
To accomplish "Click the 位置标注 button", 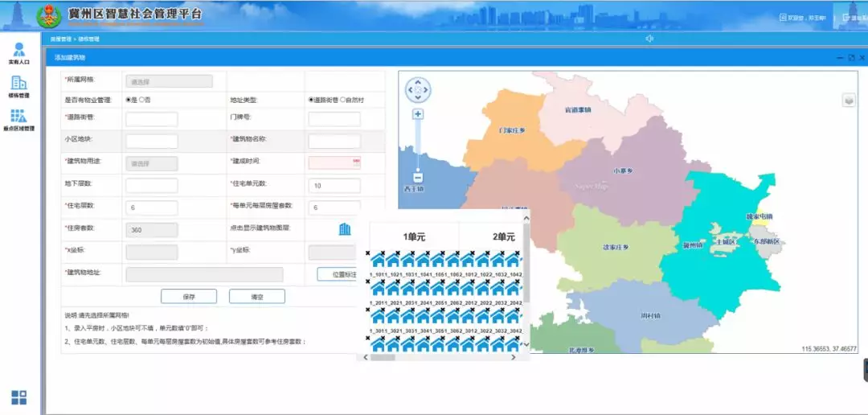I will (338, 274).
